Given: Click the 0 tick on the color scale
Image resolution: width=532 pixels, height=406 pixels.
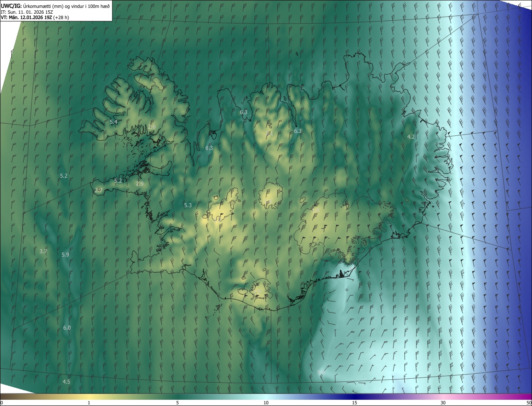Looking at the screenshot, I should click(2, 403).
